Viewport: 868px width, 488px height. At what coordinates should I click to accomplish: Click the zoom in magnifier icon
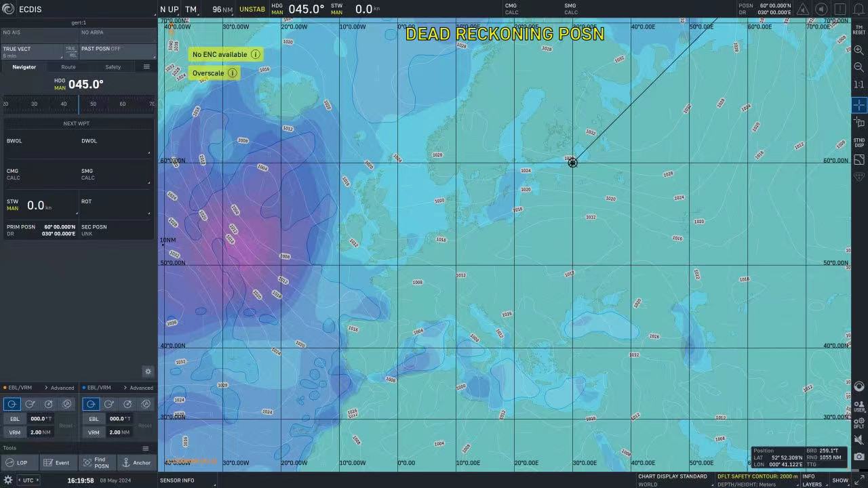click(x=859, y=50)
